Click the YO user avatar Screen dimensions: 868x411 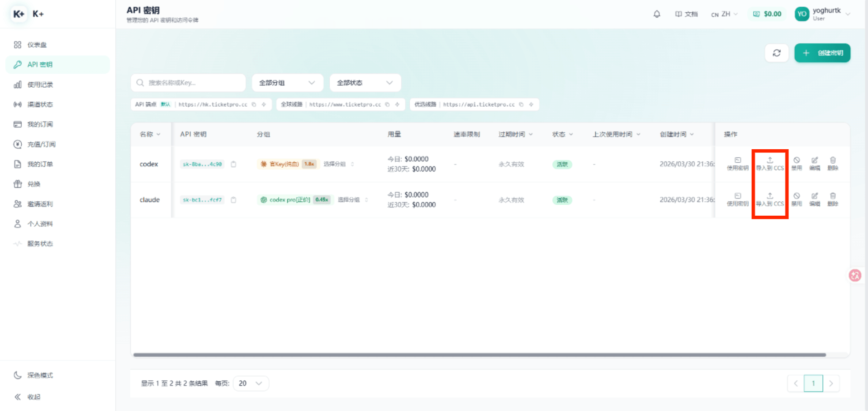802,14
